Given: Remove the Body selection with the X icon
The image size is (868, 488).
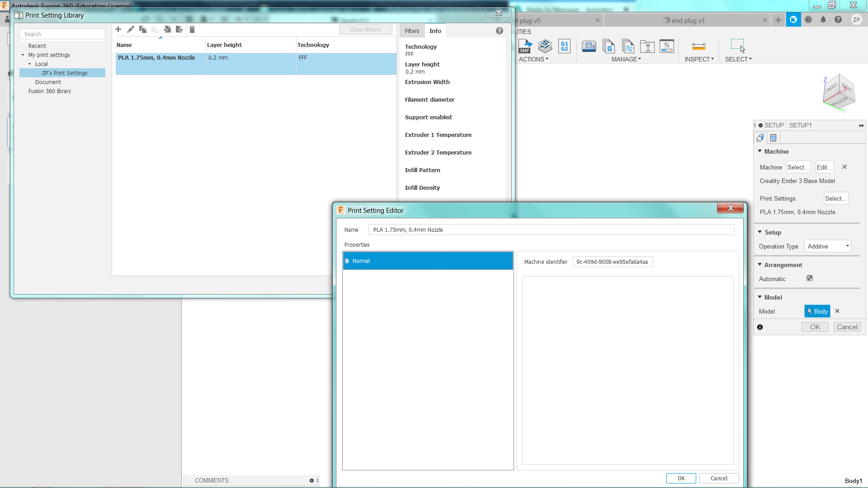Looking at the screenshot, I should pos(837,311).
